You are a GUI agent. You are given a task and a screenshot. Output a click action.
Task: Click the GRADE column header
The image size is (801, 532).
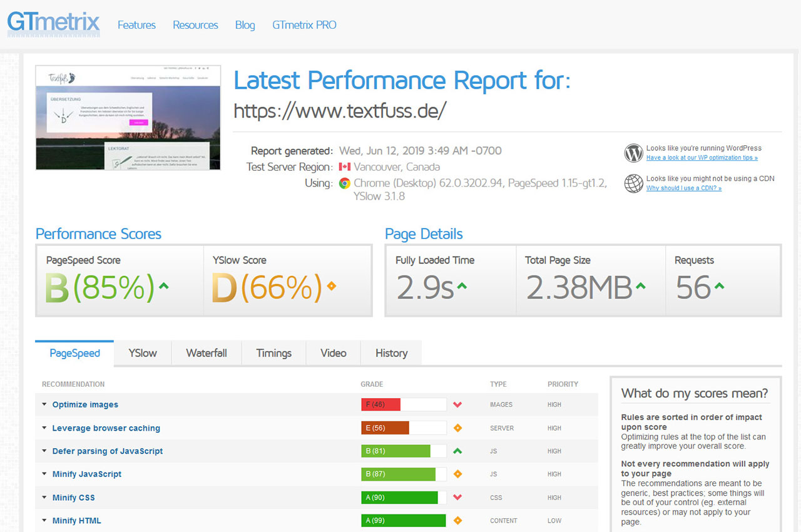coord(372,384)
